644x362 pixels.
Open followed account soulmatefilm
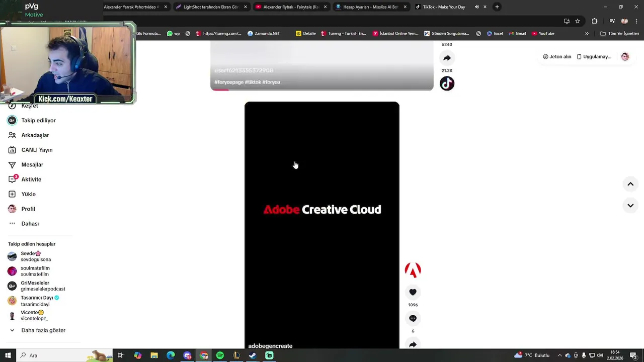click(29, 271)
